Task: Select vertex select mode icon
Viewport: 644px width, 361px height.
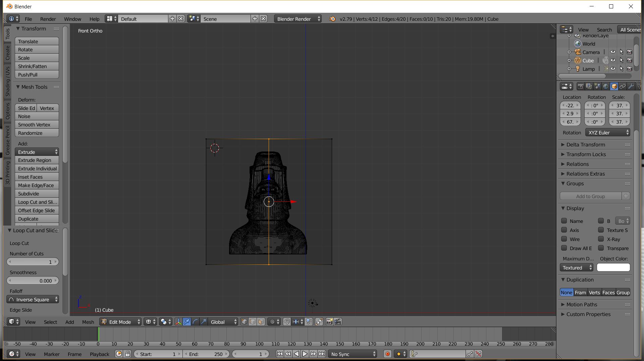Action: tap(244, 322)
